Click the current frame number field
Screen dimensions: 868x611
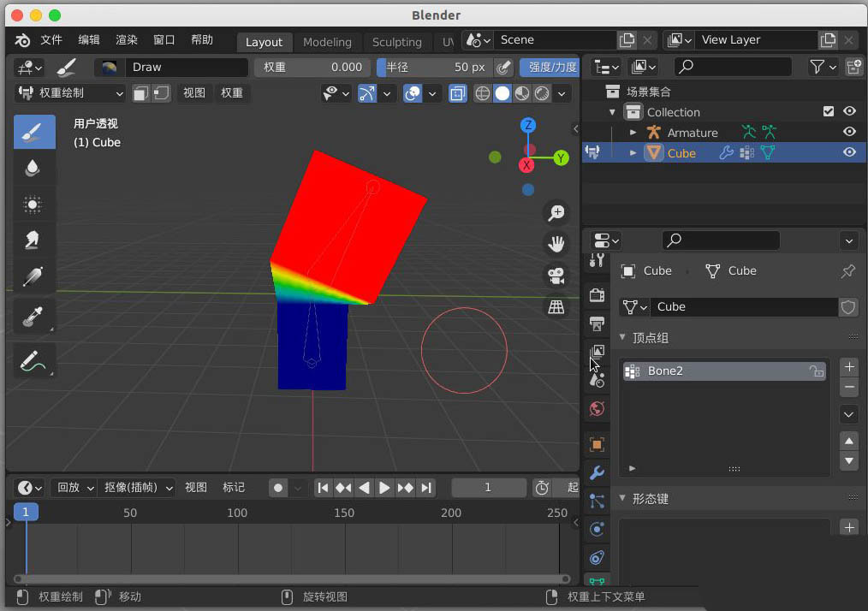(x=488, y=488)
